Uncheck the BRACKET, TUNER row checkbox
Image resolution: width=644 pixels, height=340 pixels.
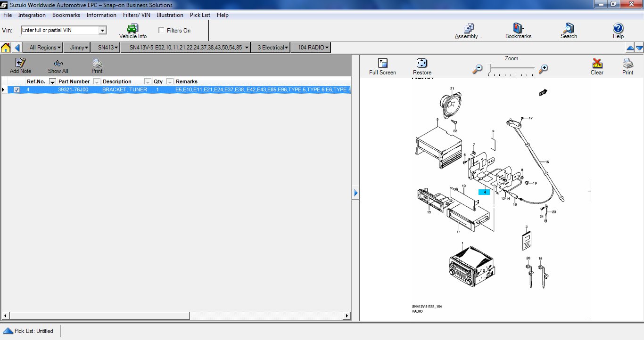(17, 89)
